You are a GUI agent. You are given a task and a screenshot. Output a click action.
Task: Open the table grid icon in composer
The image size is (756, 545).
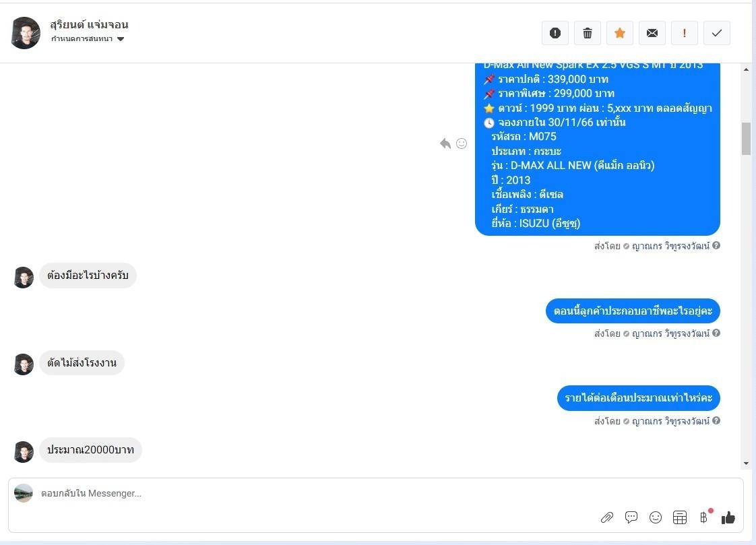pyautogui.click(x=679, y=517)
